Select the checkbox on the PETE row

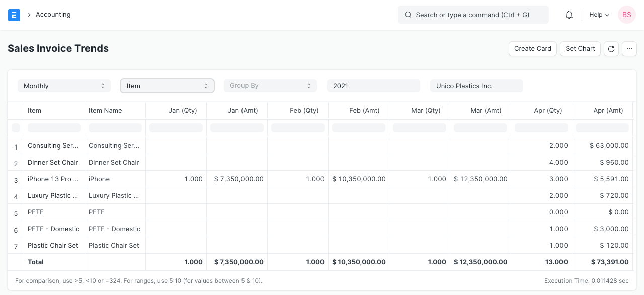click(x=16, y=212)
